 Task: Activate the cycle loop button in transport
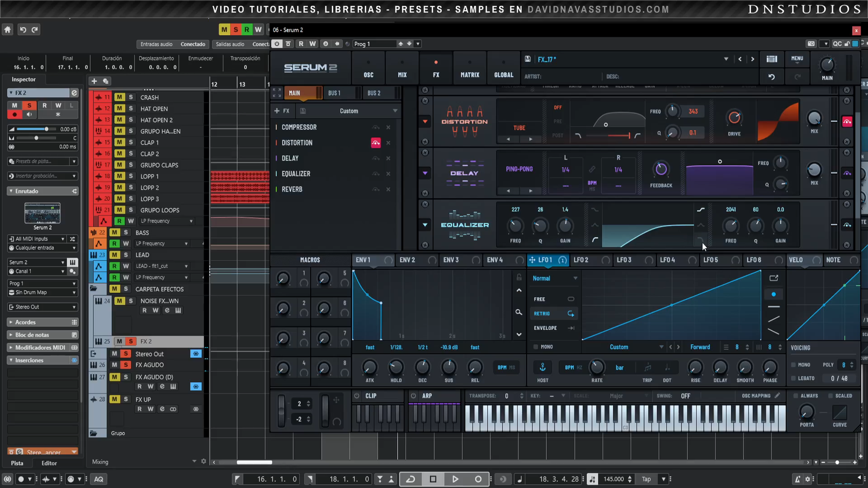click(411, 479)
